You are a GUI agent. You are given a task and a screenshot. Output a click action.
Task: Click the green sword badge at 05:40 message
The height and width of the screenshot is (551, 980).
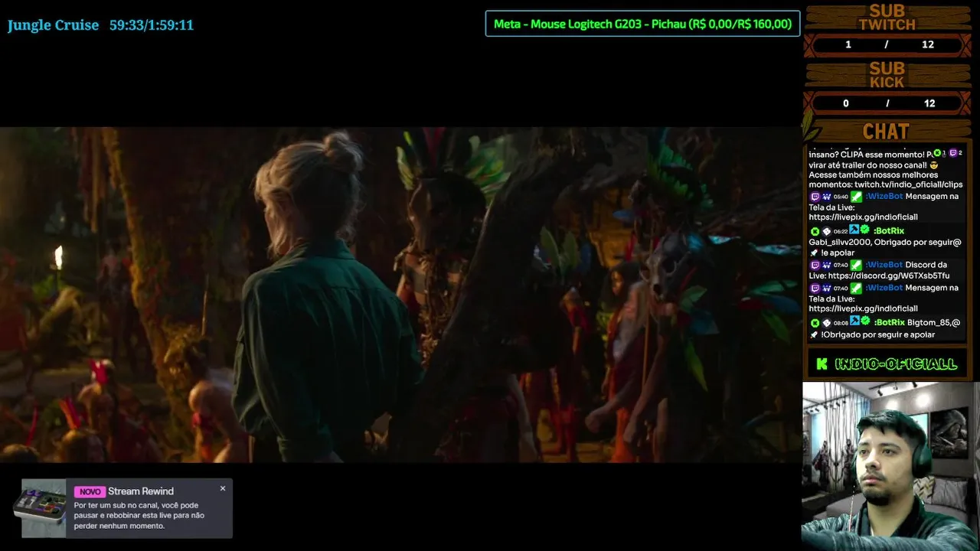(x=856, y=197)
